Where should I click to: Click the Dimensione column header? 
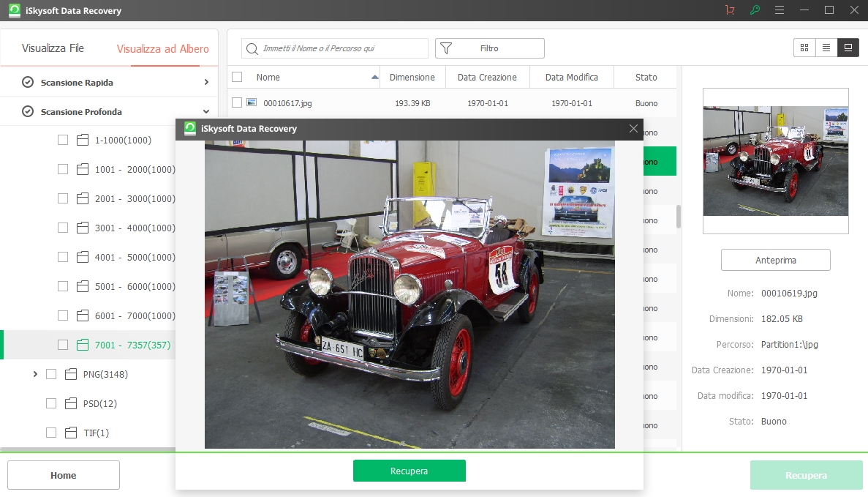[412, 77]
